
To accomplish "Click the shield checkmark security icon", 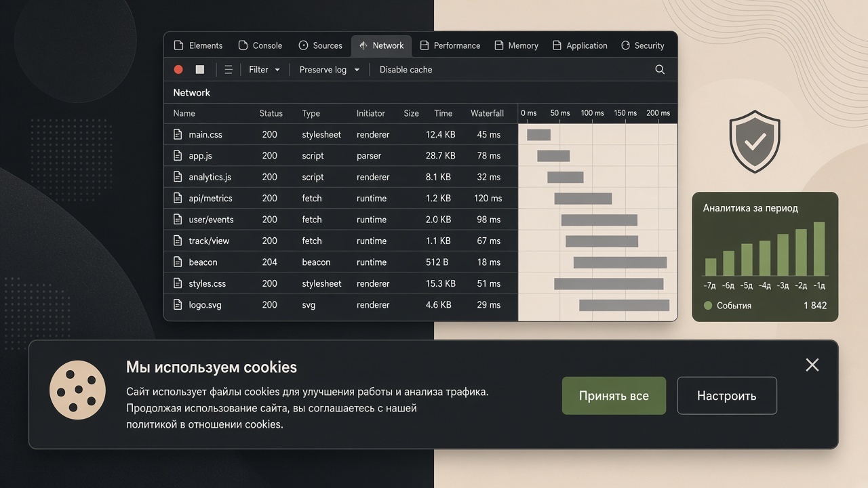I will (x=755, y=141).
